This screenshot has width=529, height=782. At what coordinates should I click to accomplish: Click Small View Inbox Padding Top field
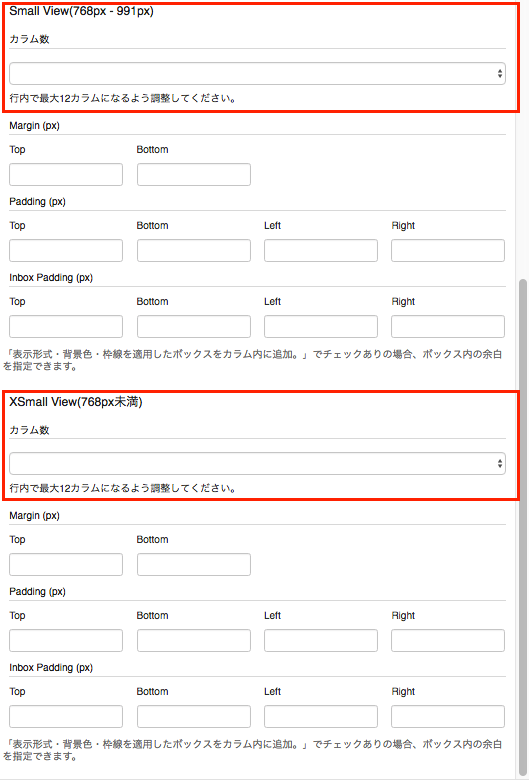(66, 326)
